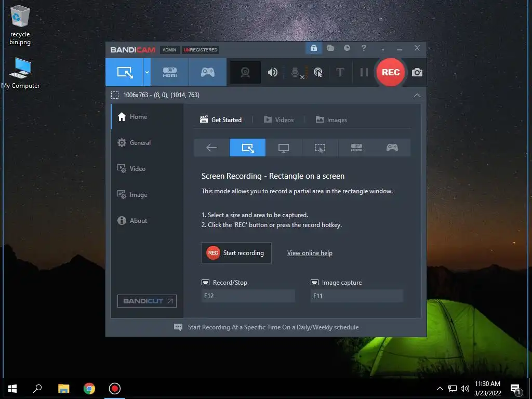The image size is (532, 399).
Task: Take a screenshot with the camera icon
Action: 417,72
